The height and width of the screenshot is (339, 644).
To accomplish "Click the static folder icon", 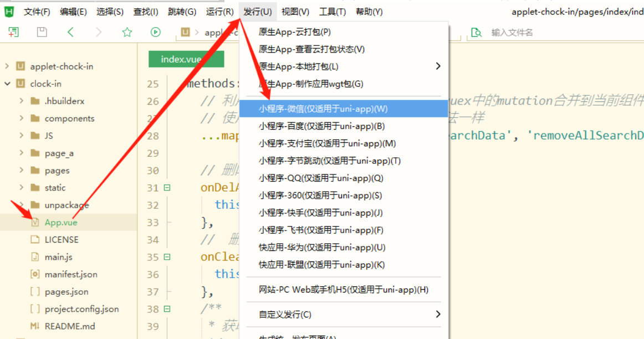I will [35, 188].
